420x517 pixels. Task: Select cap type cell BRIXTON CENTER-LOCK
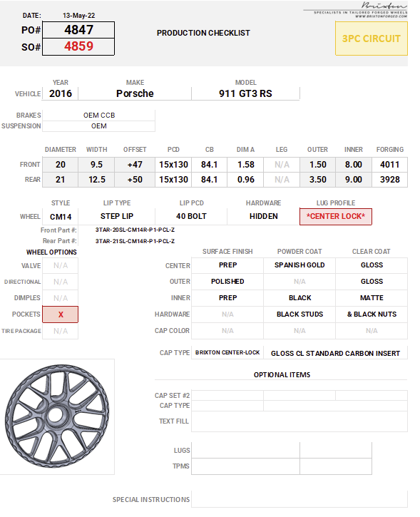[227, 352]
